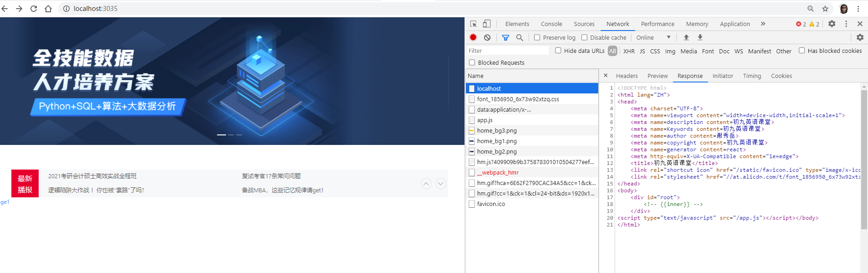Image resolution: width=868 pixels, height=273 pixels.
Task: Filter requests by Font type
Action: (x=708, y=51)
